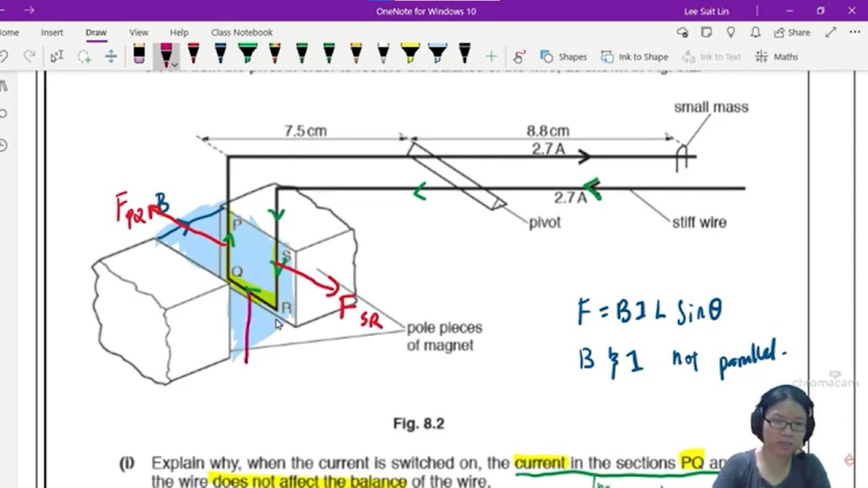Open the magenta pen options dropdown arrow
The height and width of the screenshot is (488, 868).
(175, 64)
